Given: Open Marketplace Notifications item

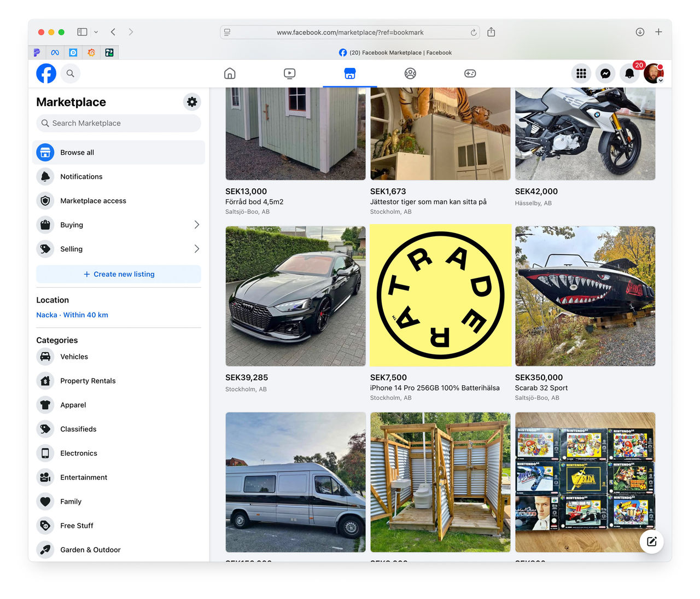Looking at the screenshot, I should (119, 177).
